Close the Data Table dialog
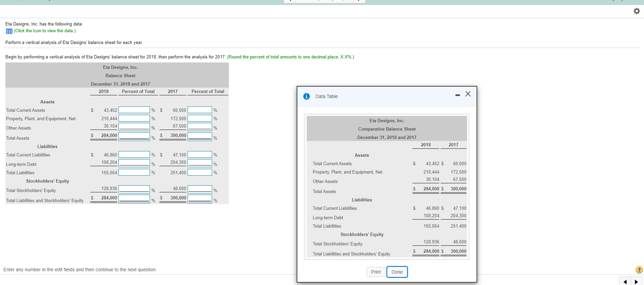Viewport: 644px width, 285px height. tap(468, 94)
